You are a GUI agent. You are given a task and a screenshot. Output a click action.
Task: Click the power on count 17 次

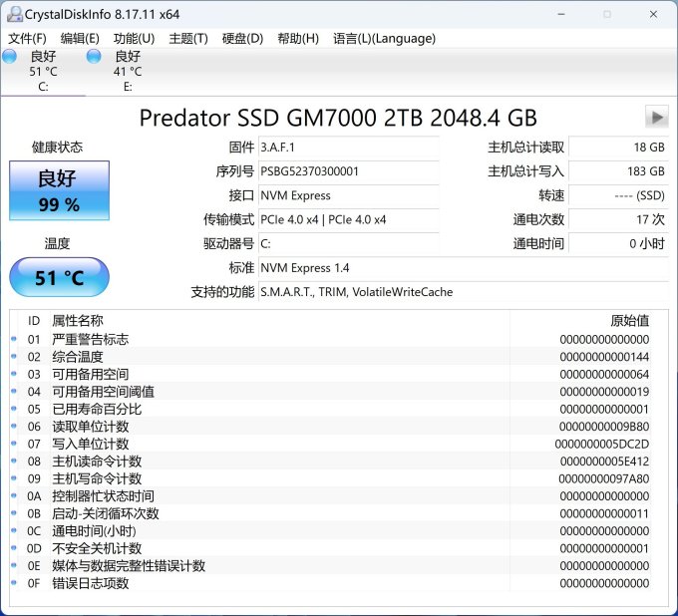click(618, 219)
